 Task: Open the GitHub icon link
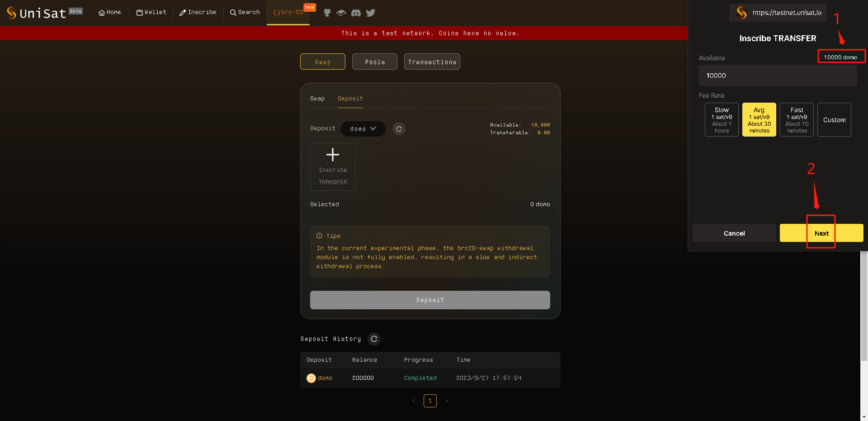click(327, 13)
